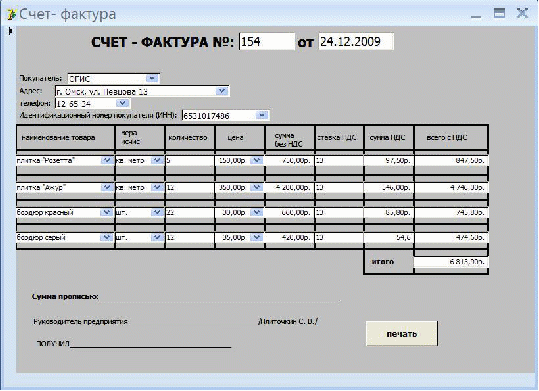
Task: Maximize the Счет-фактура window
Action: tap(499, 13)
